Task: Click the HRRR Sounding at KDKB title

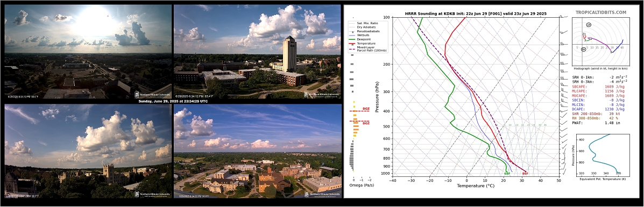Action: click(x=476, y=13)
